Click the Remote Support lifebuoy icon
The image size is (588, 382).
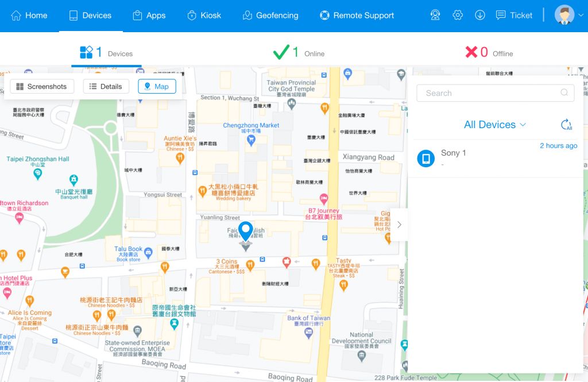click(325, 16)
